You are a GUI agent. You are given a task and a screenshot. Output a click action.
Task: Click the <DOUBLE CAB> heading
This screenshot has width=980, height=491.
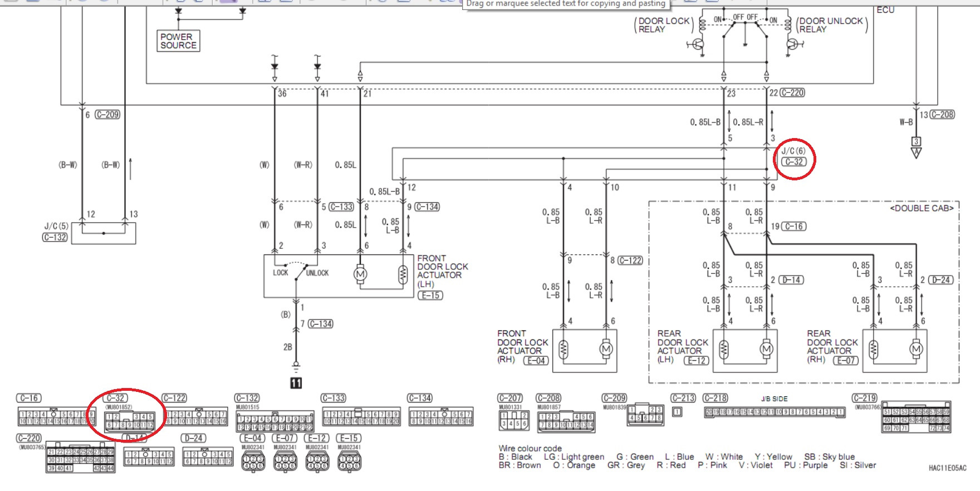pyautogui.click(x=922, y=208)
